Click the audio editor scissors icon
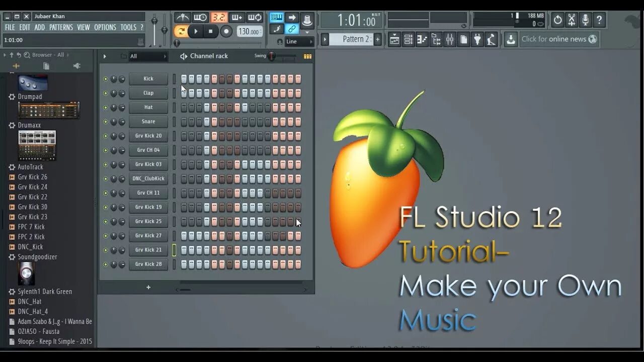Image resolution: width=644 pixels, height=362 pixels. (572, 20)
